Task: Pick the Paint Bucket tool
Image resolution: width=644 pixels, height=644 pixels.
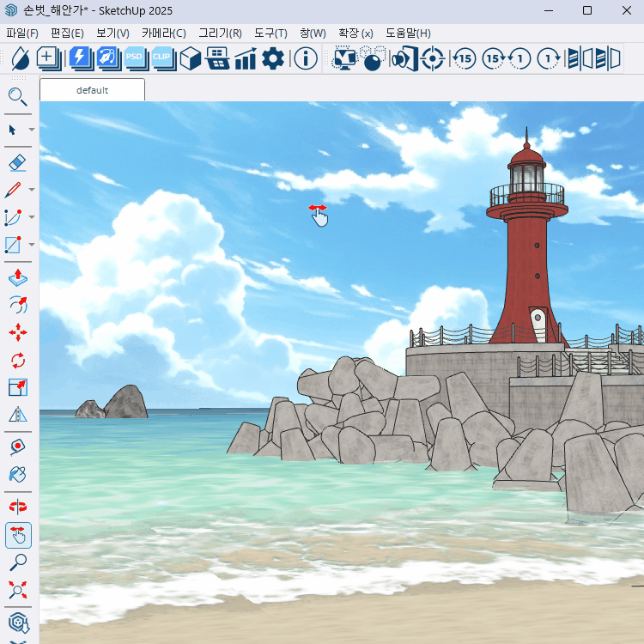Action: pos(17,473)
